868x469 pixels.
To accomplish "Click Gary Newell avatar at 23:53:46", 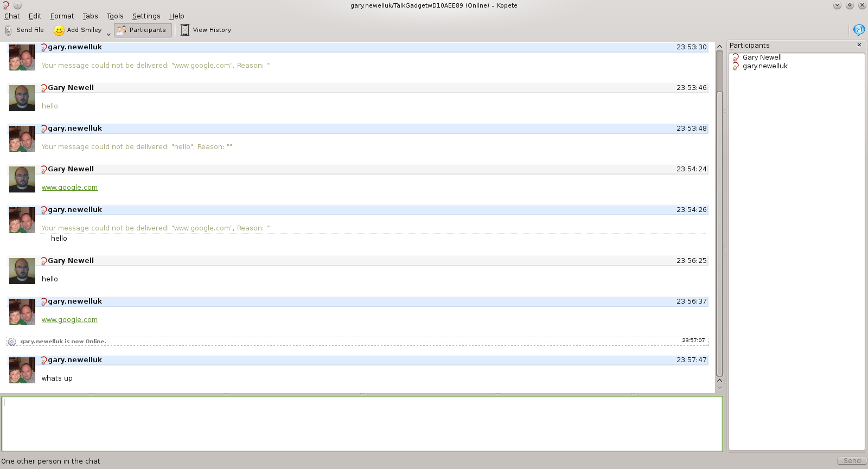I will tap(22, 98).
